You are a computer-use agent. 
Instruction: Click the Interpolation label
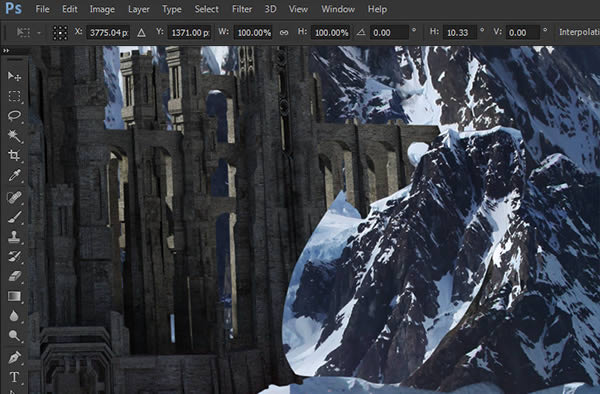[579, 32]
